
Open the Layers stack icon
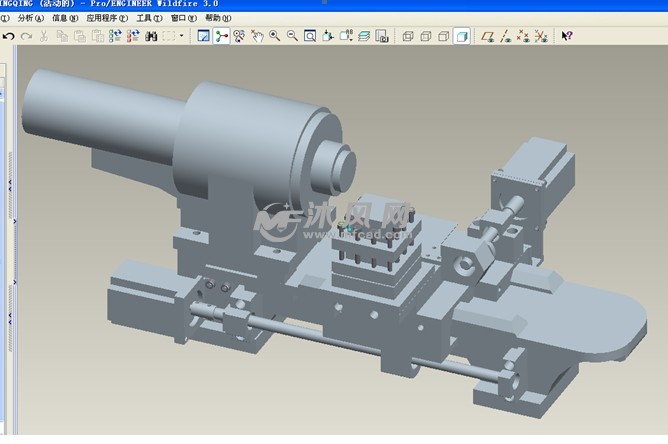[364, 36]
